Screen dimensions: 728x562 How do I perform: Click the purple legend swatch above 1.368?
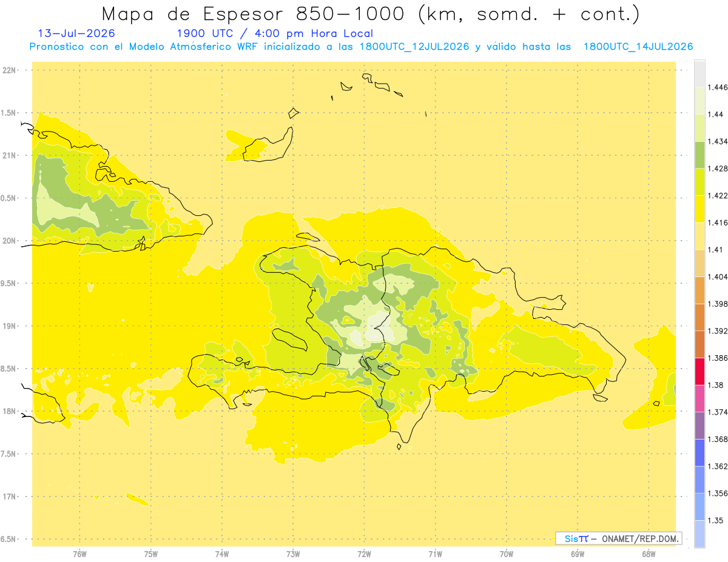[x=699, y=425]
